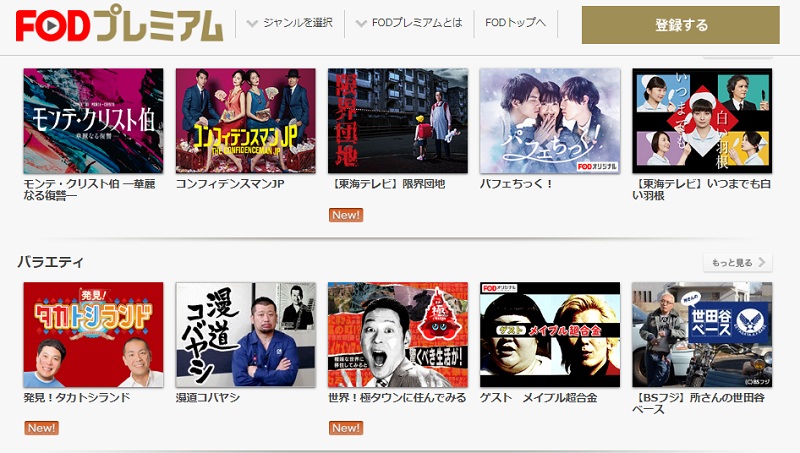Viewport: 800px width, 453px height.
Task: Click the 登録する register button
Action: 681,24
